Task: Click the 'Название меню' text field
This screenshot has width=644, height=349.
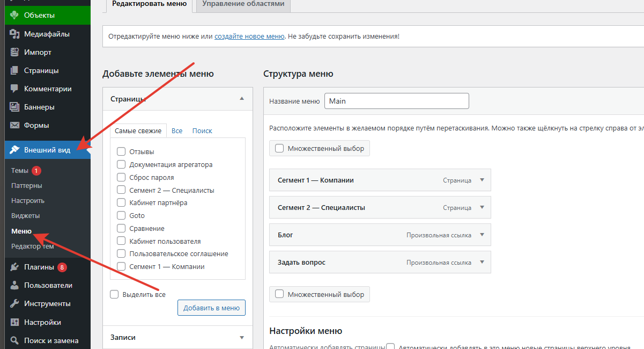Action: [x=396, y=101]
